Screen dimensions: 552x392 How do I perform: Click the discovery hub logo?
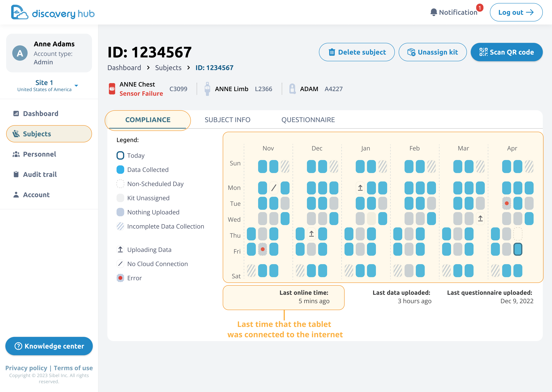53,12
